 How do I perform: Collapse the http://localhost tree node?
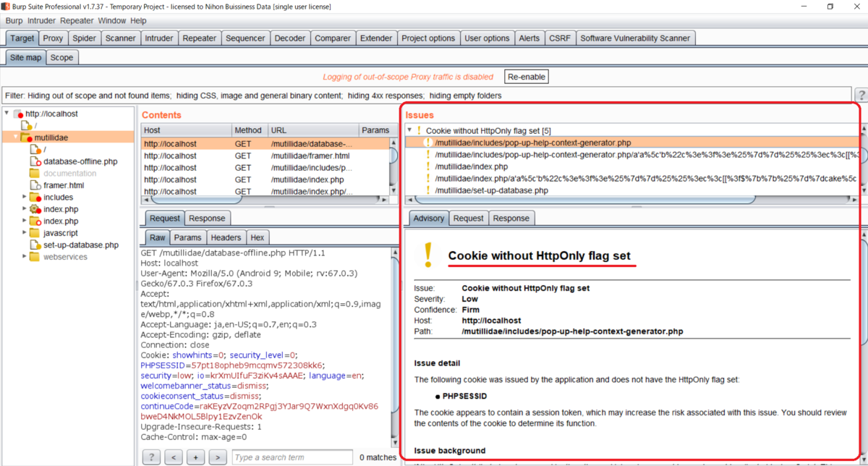pos(8,114)
